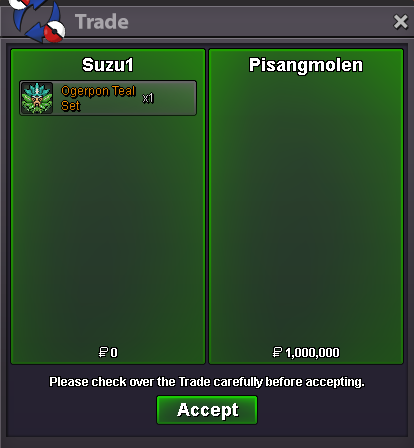Click the dark footer area beside Accept

click(332, 412)
